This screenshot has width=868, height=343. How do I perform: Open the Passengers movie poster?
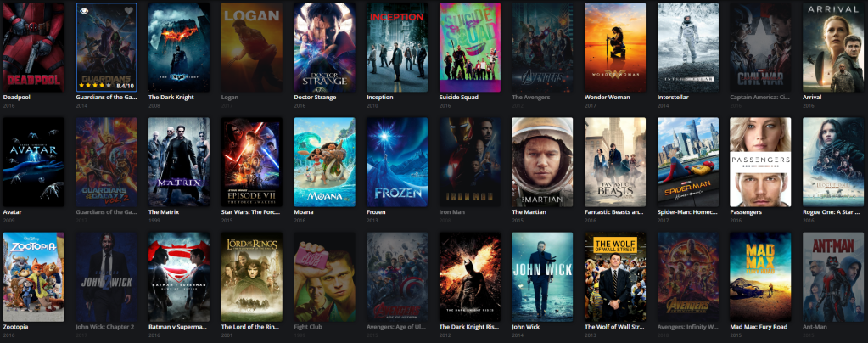coord(760,162)
